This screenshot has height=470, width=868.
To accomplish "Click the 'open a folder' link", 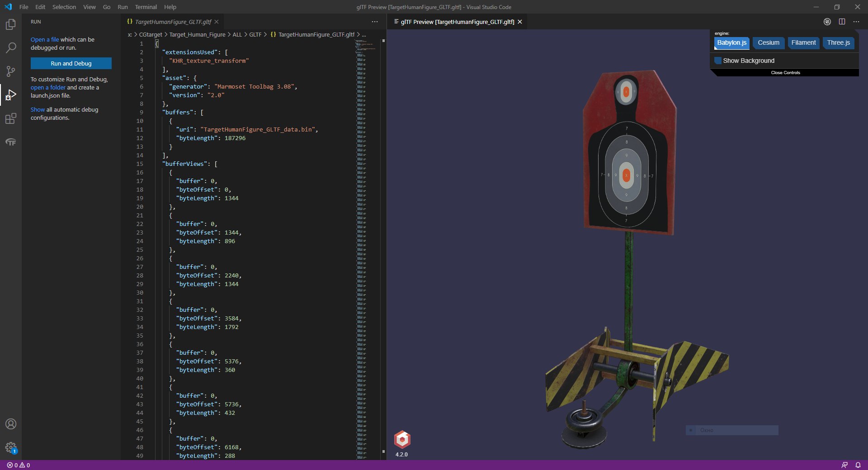I will 48,88.
